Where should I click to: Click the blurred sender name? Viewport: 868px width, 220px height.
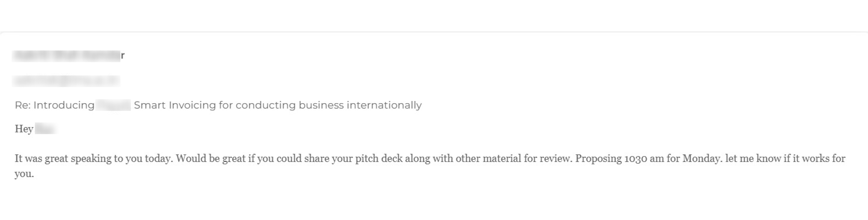coord(67,56)
